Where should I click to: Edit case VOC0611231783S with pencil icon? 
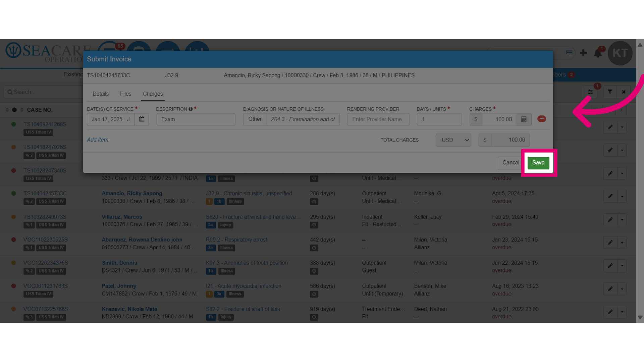[610, 289]
